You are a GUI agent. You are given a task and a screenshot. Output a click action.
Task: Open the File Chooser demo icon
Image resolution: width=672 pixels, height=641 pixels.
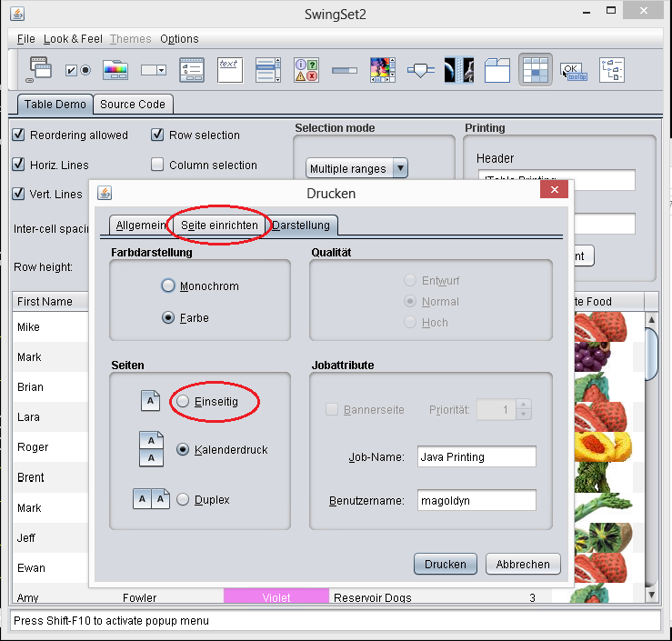coord(192,69)
